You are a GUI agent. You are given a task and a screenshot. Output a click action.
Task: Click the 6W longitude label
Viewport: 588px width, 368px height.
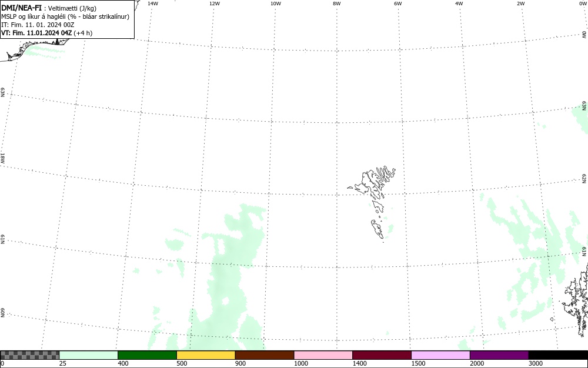pyautogui.click(x=398, y=4)
